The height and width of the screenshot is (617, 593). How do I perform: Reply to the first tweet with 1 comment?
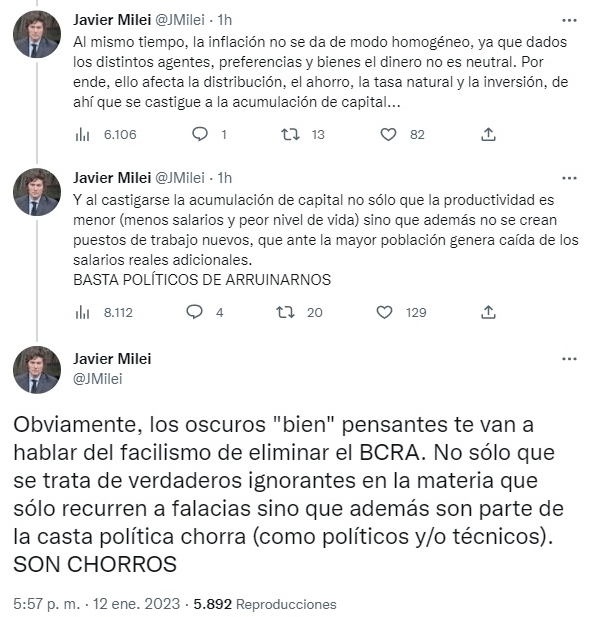pos(200,135)
